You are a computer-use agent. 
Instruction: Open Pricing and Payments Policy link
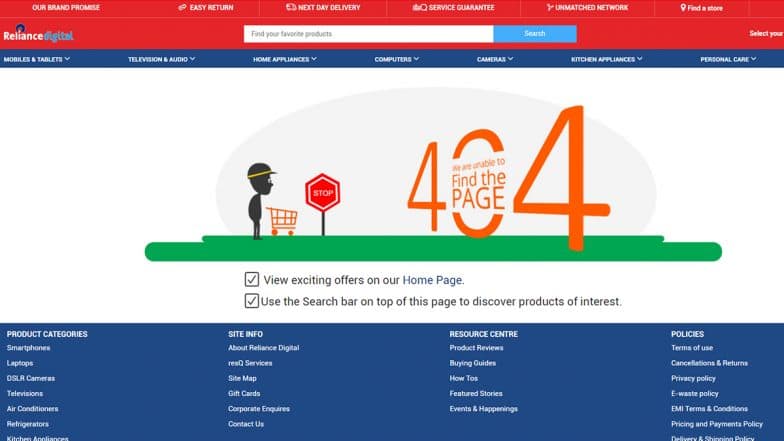coord(717,424)
